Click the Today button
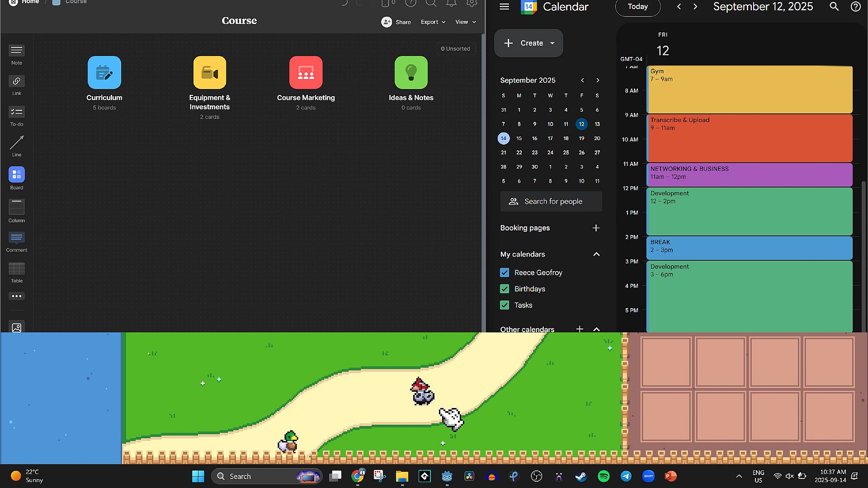The height and width of the screenshot is (488, 868). pyautogui.click(x=637, y=7)
